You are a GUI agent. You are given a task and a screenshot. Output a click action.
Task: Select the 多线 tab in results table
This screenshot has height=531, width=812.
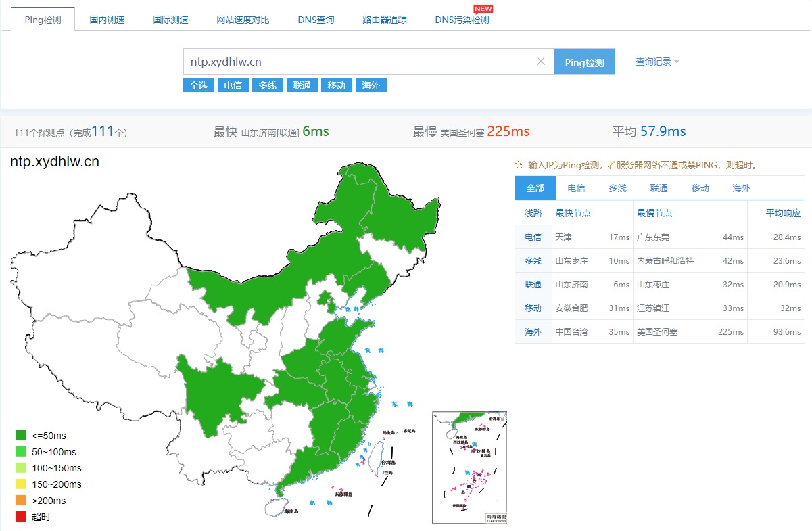coord(618,188)
